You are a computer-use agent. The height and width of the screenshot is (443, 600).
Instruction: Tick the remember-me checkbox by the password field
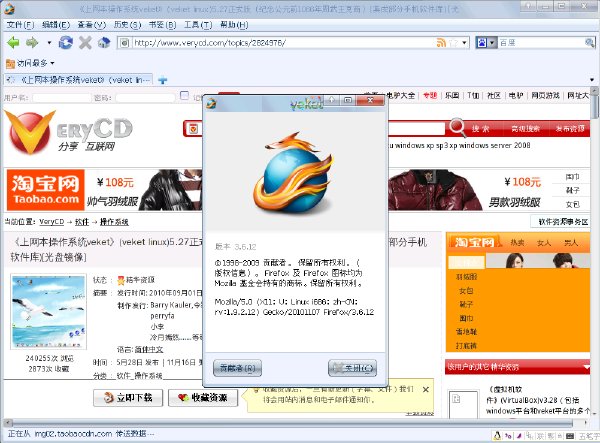(x=184, y=96)
